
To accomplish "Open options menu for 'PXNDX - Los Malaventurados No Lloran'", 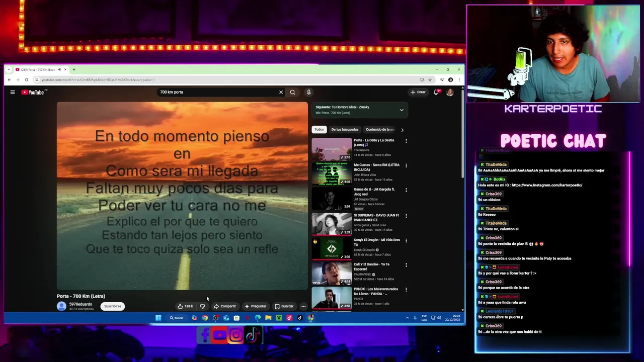I will 406,290.
